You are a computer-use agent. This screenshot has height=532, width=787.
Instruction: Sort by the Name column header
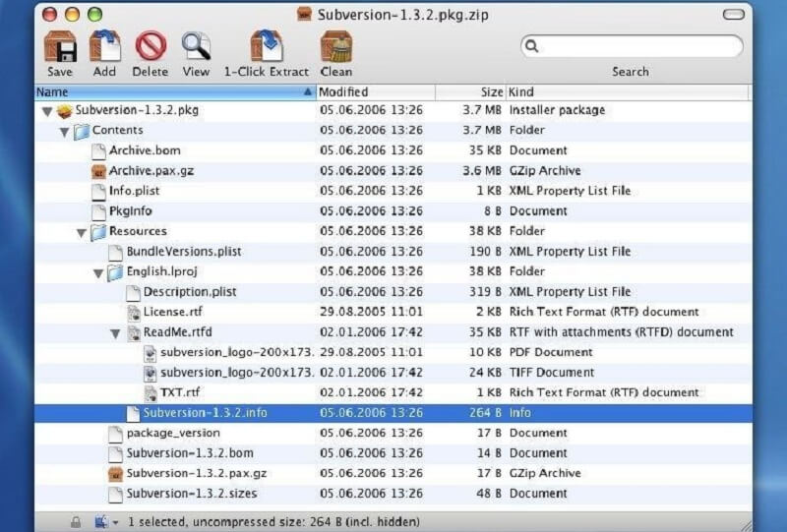coord(175,91)
